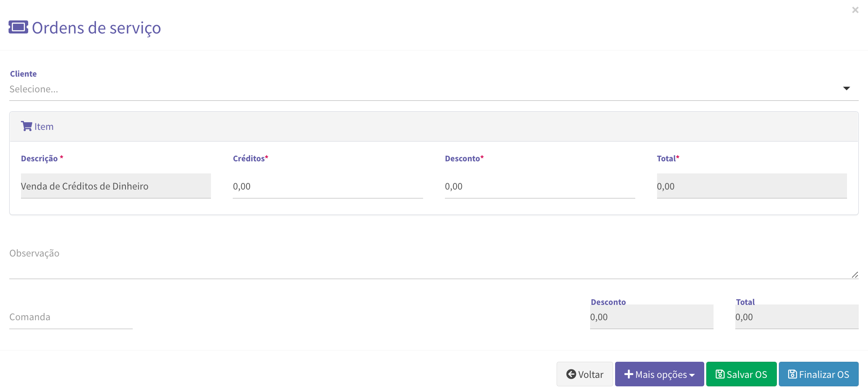
Task: Click the Créditos value input
Action: [x=328, y=186]
